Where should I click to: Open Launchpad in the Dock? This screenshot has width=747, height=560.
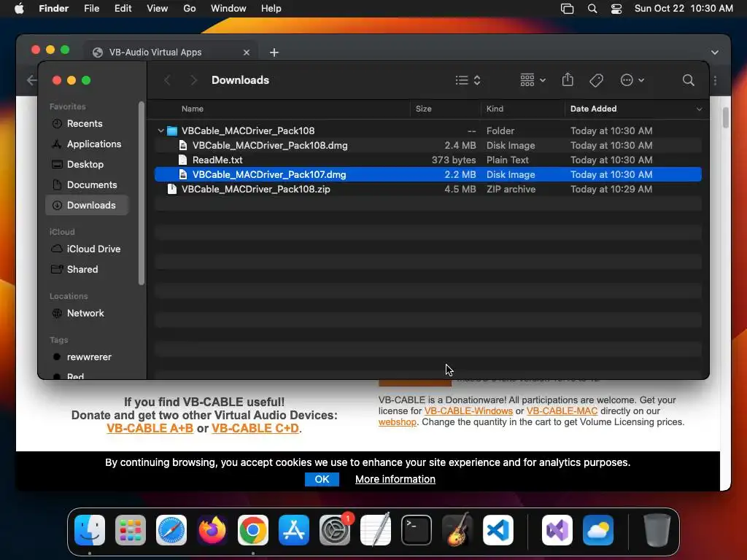tap(130, 530)
